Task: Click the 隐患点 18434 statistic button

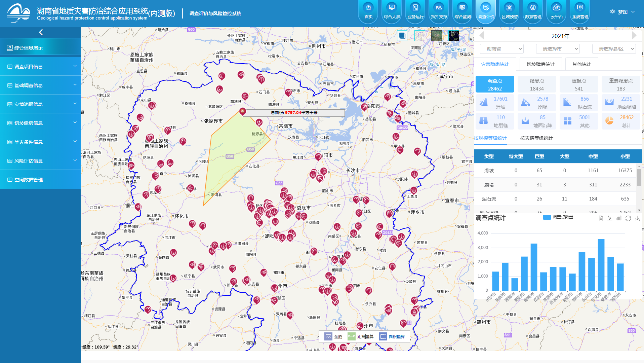Action: point(536,84)
